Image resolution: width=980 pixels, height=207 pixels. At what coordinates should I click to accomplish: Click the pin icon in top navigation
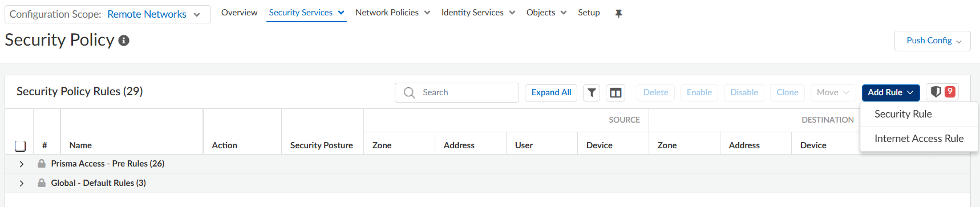point(618,13)
